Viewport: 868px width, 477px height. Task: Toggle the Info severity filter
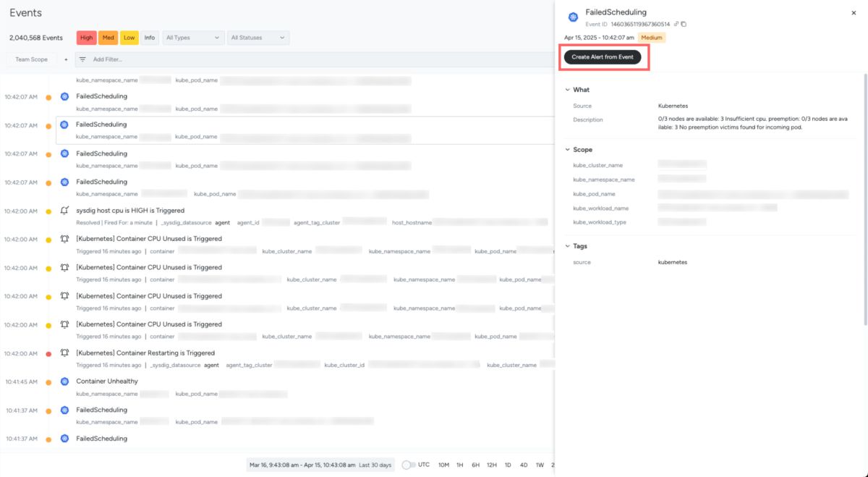[150, 38]
